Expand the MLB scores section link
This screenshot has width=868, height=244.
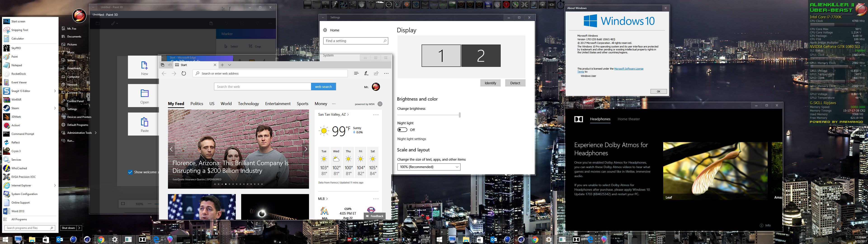pos(323,199)
